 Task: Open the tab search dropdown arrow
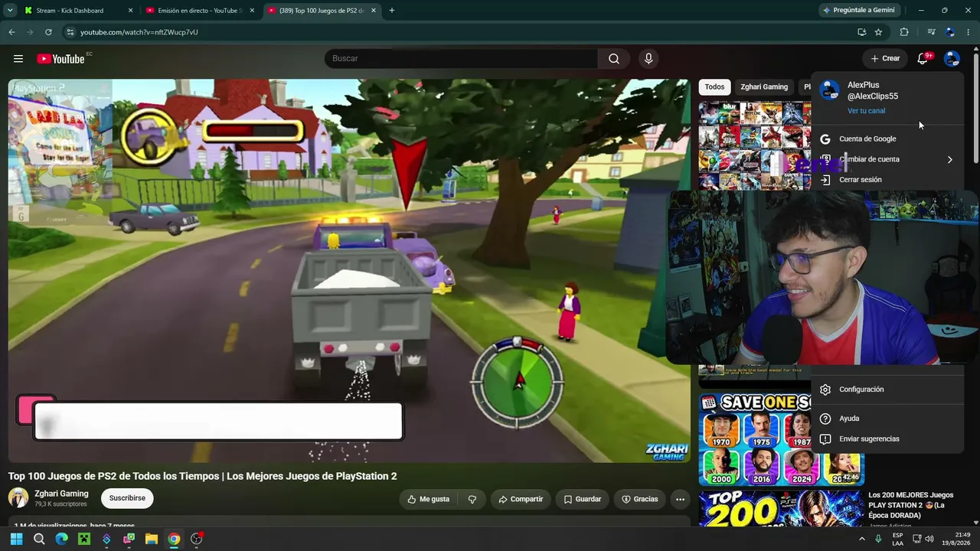coord(10,11)
